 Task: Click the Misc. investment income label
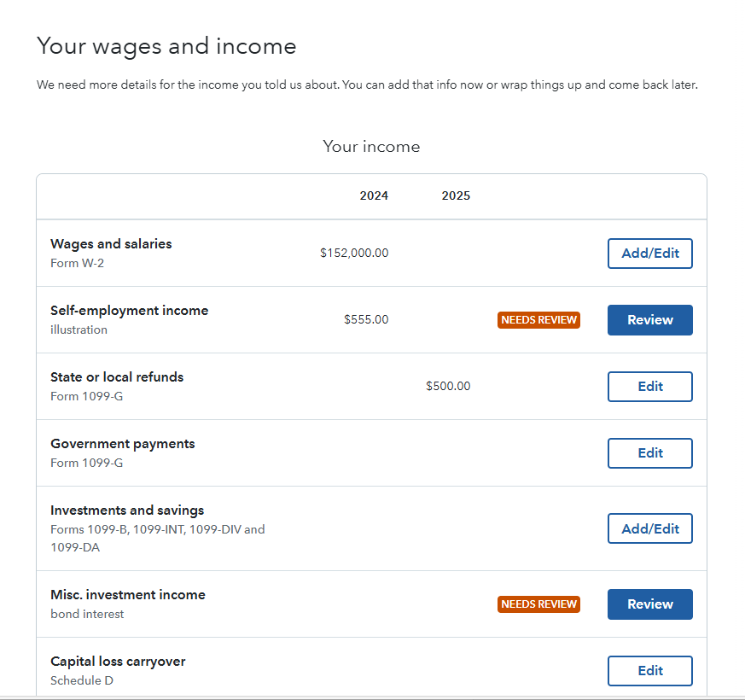(x=128, y=595)
